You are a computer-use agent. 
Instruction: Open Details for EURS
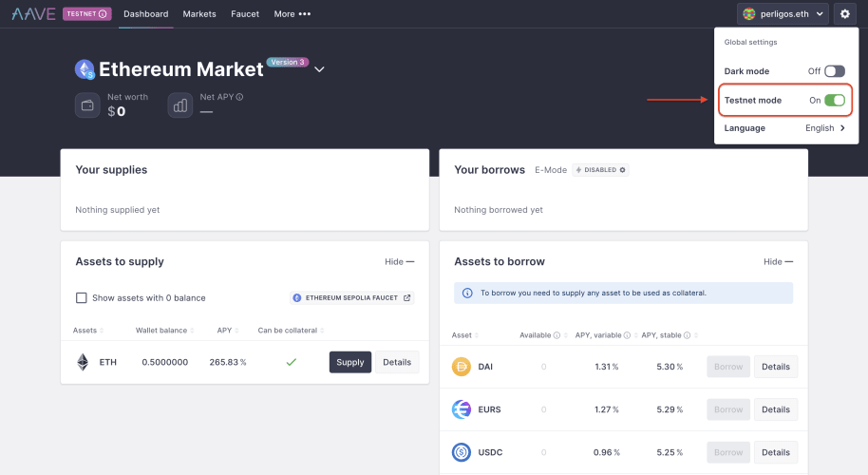click(x=776, y=409)
